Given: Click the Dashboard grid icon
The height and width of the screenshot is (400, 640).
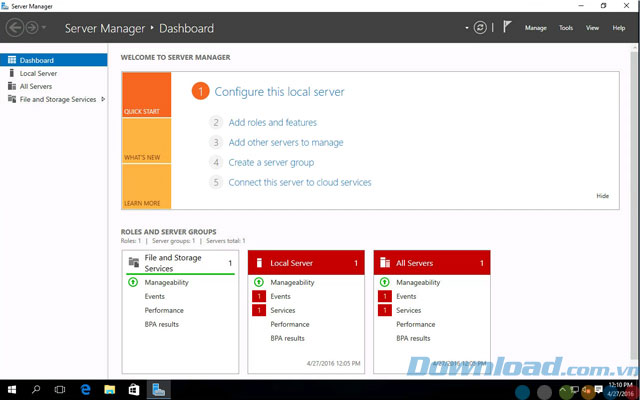Looking at the screenshot, I should point(12,60).
